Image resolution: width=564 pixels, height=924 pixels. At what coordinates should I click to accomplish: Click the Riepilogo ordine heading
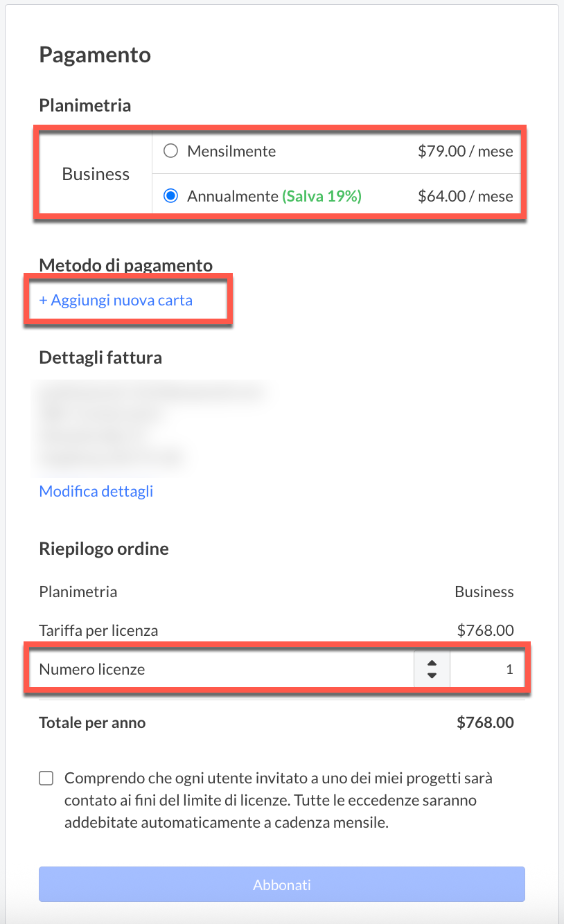[104, 549]
